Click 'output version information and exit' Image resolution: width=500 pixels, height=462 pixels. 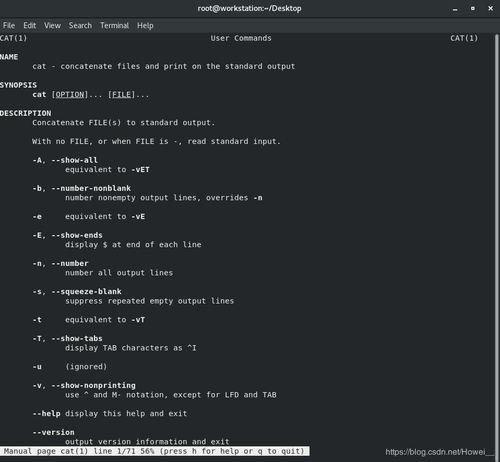click(x=147, y=442)
